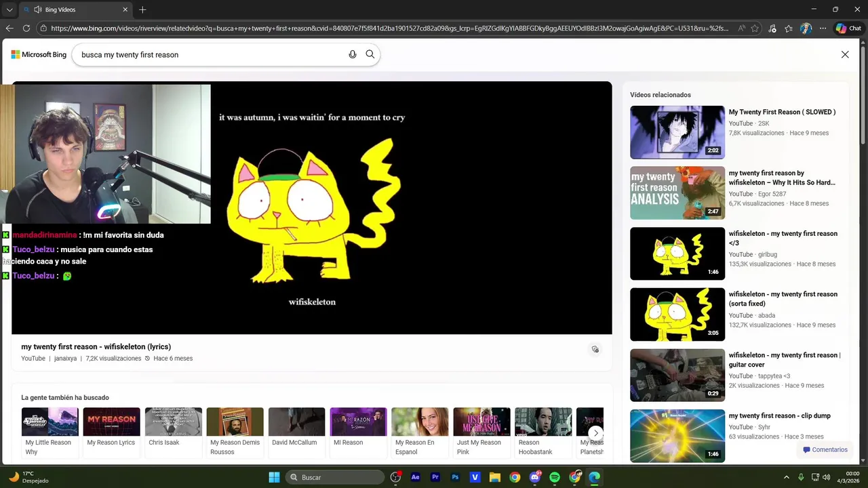Show hidden system tray icons chevron
The height and width of the screenshot is (488, 868).
787,477
